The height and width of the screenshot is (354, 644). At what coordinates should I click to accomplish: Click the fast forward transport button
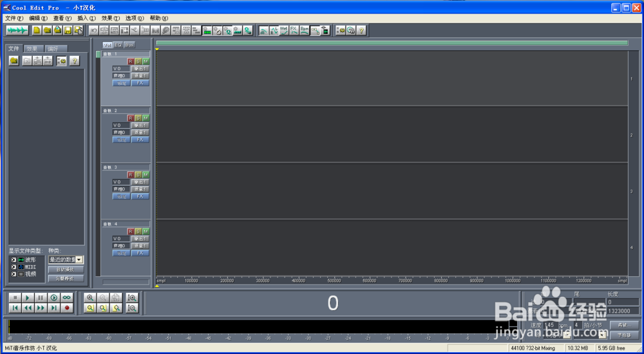click(41, 308)
